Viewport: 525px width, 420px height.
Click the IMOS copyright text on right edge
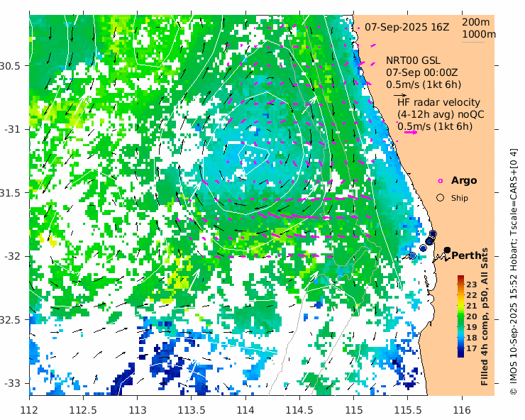tap(513, 272)
